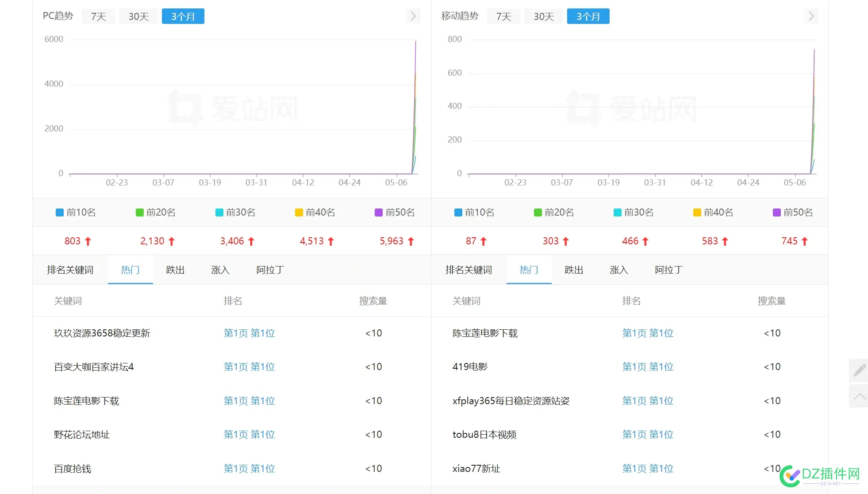Screen dimensions: 868x494
Task: Select the 30天 time range for 移动趋势
Action: [x=543, y=16]
